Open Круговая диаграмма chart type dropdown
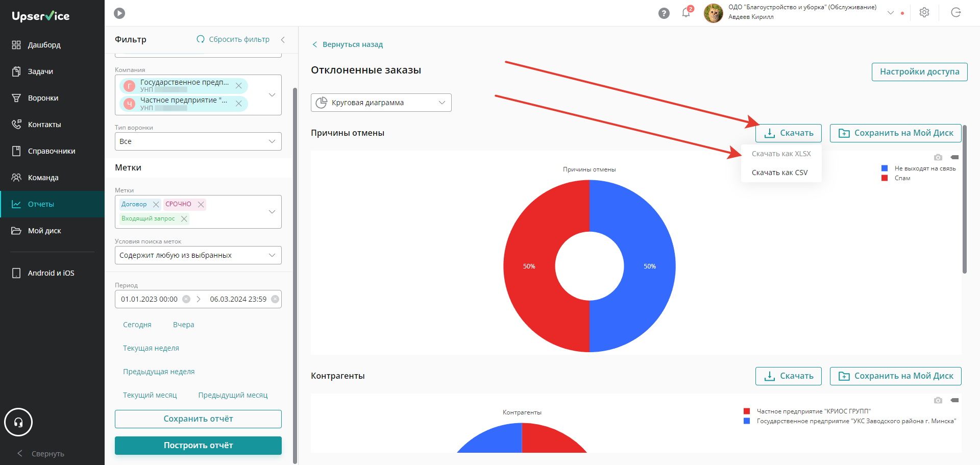This screenshot has width=980, height=465. pyautogui.click(x=381, y=103)
